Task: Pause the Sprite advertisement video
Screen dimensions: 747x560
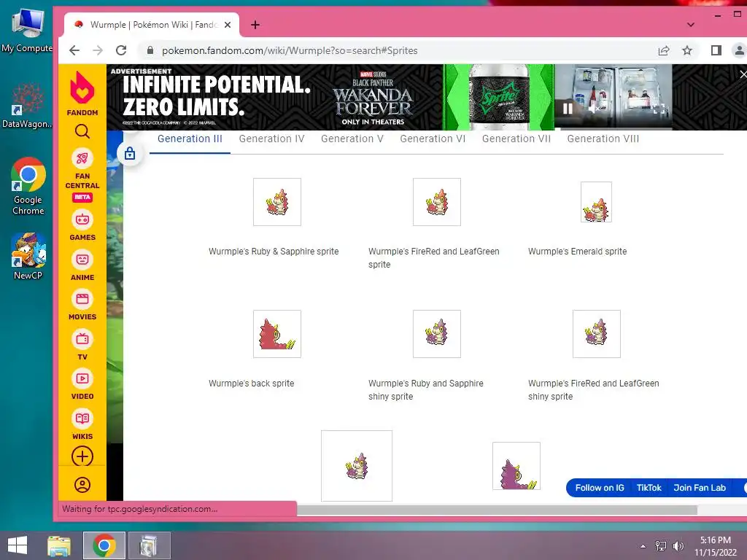Action: point(568,109)
